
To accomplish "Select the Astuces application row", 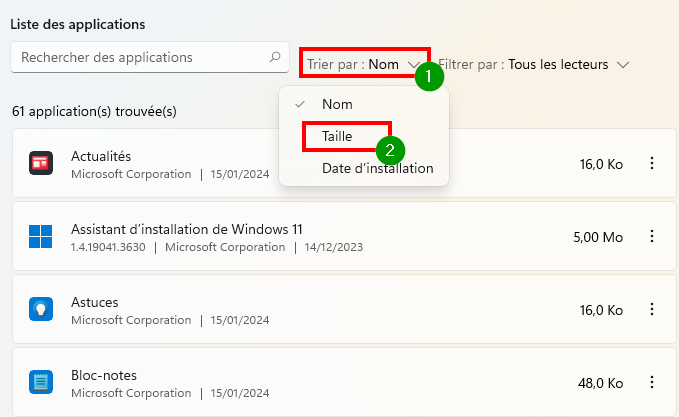I will click(x=344, y=309).
